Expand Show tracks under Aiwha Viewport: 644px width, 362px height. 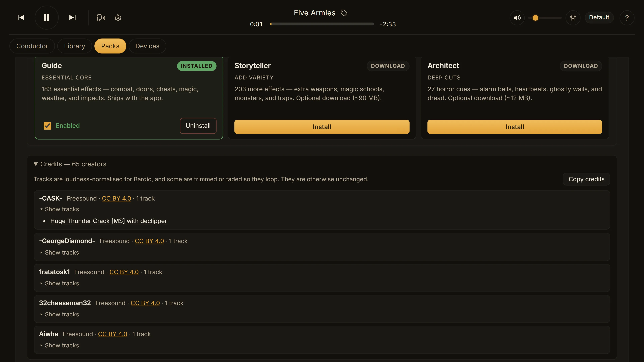tap(60, 346)
